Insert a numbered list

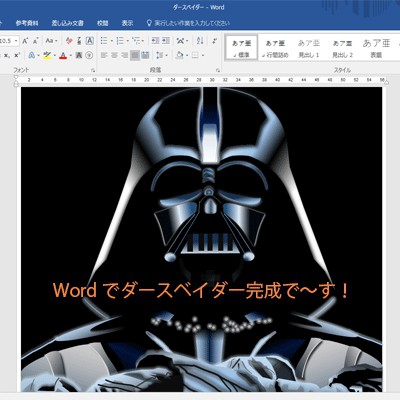pyautogui.click(x=120, y=41)
